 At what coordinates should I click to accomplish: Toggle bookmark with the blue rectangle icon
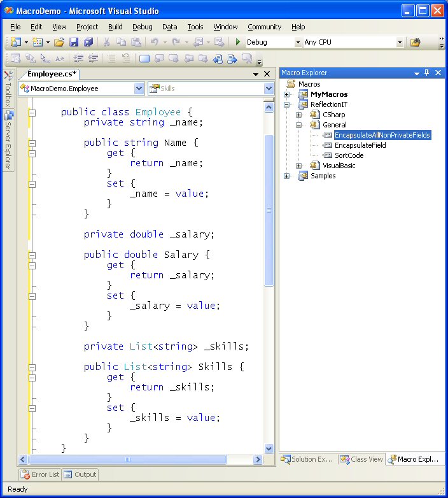pyautogui.click(x=144, y=59)
